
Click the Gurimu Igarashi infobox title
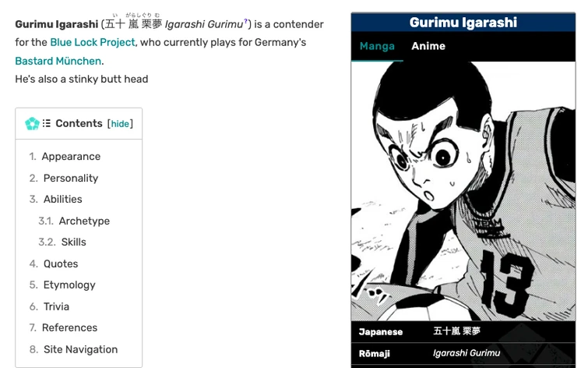point(463,23)
